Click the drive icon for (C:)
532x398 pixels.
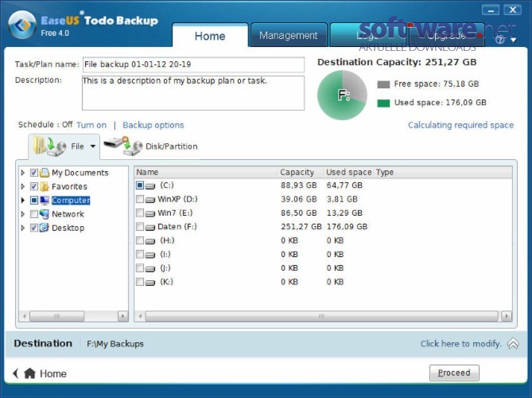(x=150, y=186)
